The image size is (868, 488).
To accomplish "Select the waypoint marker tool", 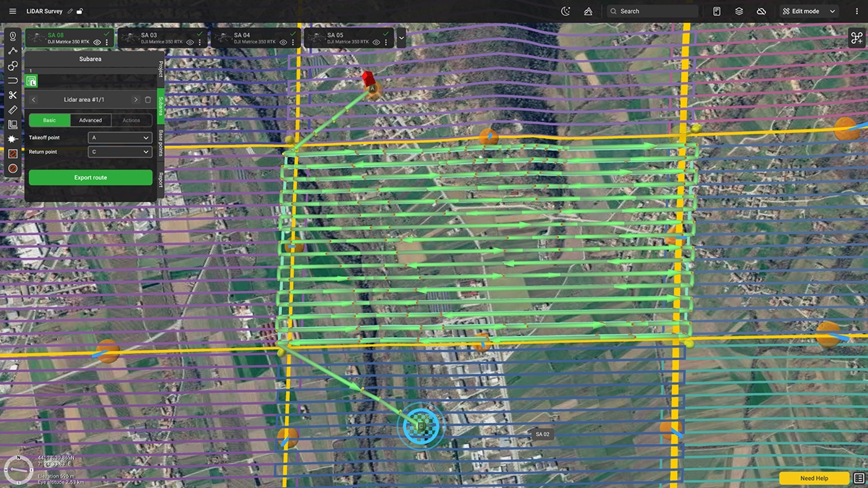I will point(12,35).
